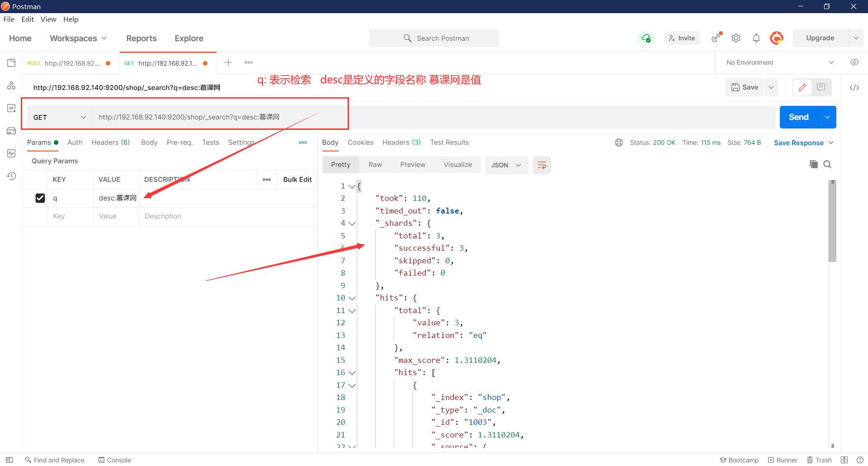The image size is (868, 466).
Task: Switch to the request Body tab
Action: [149, 142]
